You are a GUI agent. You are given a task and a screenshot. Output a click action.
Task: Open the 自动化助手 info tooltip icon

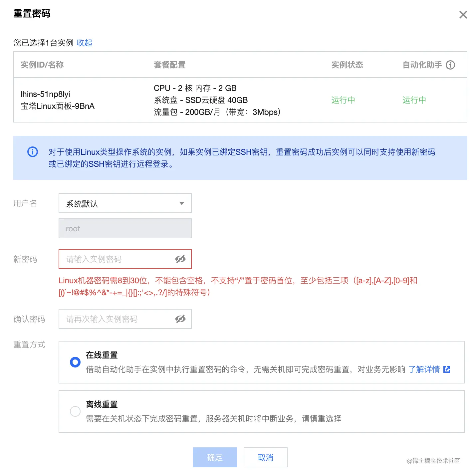(x=451, y=65)
